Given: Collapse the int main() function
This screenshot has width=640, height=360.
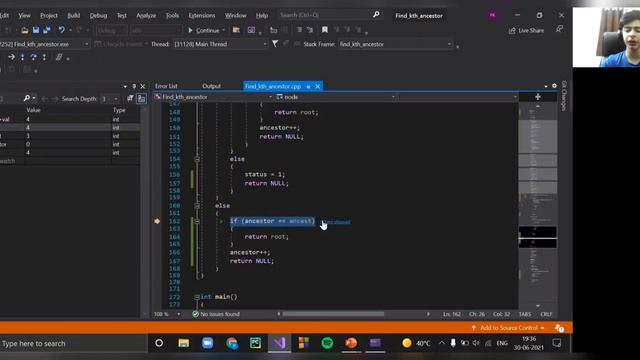Looking at the screenshot, I should click(197, 297).
